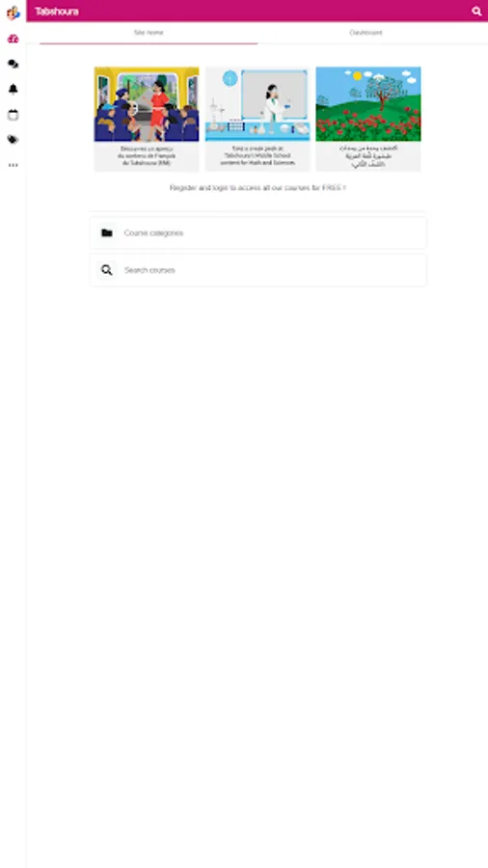
Task: Click the Math and Sciences caption text
Action: [x=258, y=156]
